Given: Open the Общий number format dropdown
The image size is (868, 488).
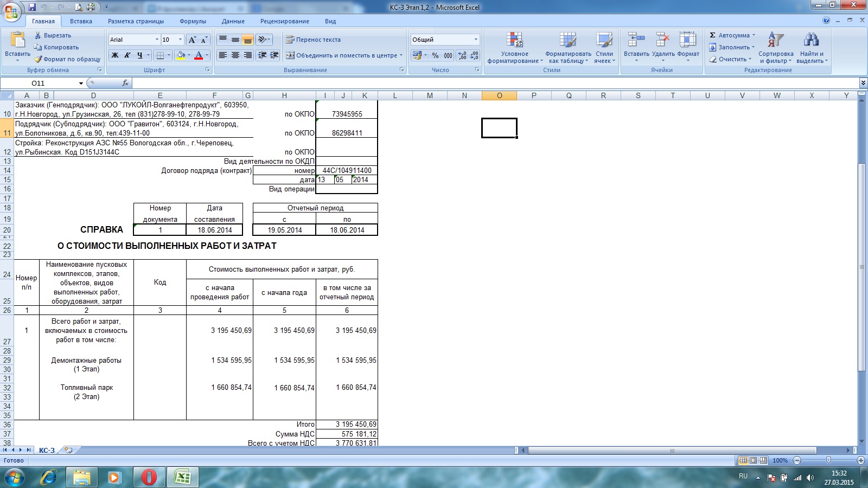Looking at the screenshot, I should [x=476, y=40].
